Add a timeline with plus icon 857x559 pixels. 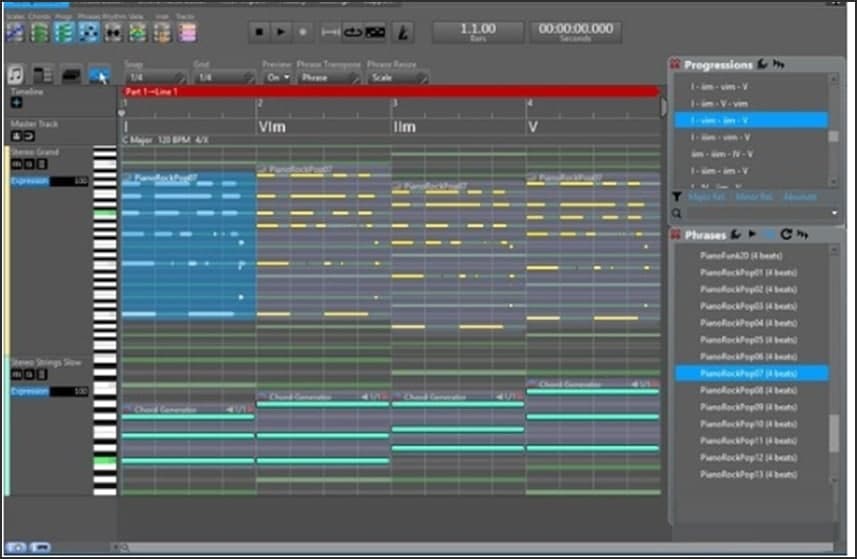(x=16, y=102)
